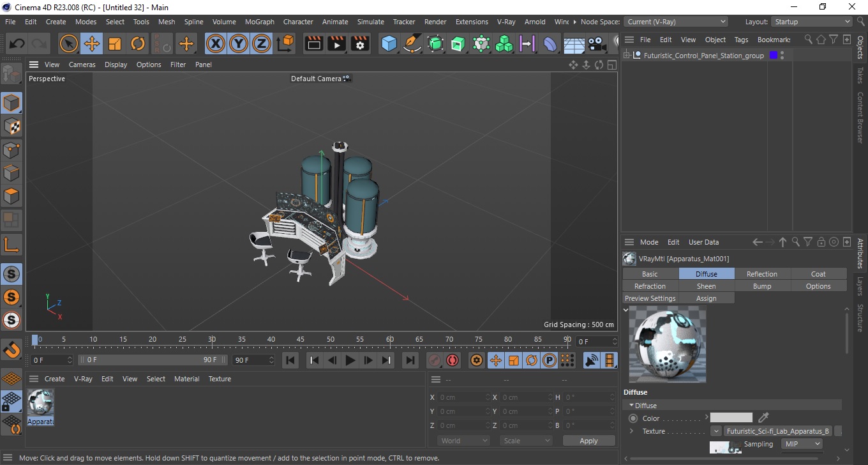Open the Simulate menu
Image resolution: width=868 pixels, height=465 pixels.
coord(371,22)
